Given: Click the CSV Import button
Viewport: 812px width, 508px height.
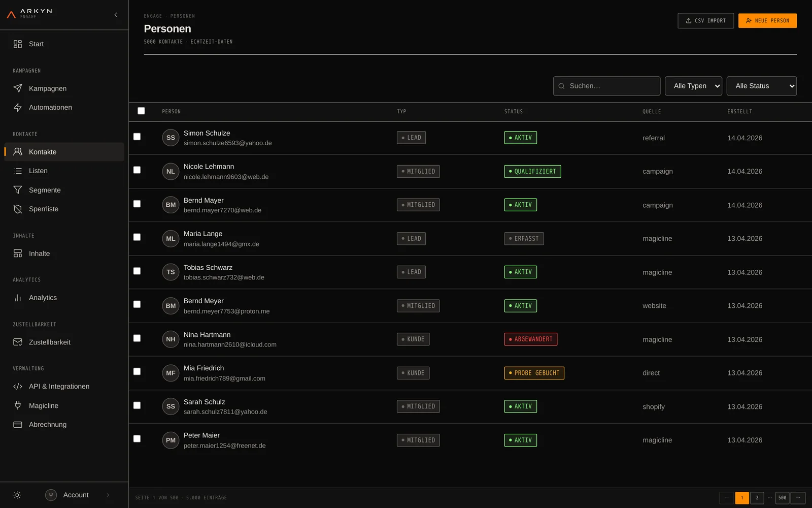Looking at the screenshot, I should coord(705,21).
